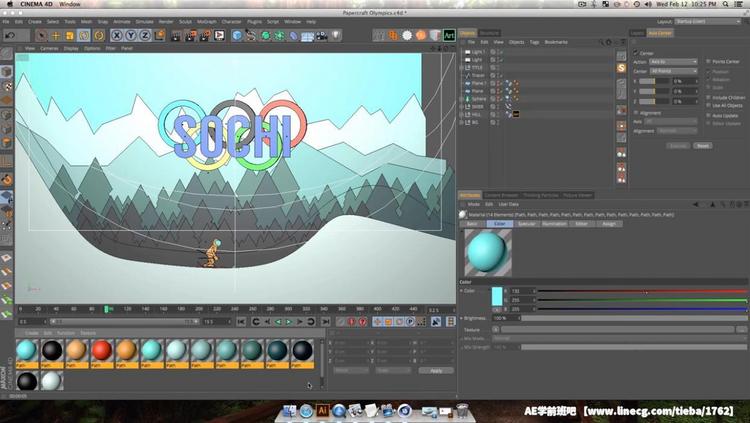Screen dimensions: 750x423
Task: Open the spline pen tool icon
Action: point(251,35)
